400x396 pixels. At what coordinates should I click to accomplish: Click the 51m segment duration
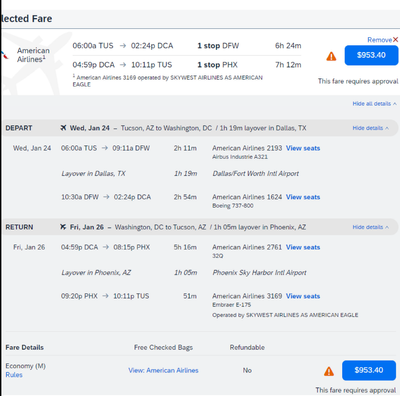[190, 296]
